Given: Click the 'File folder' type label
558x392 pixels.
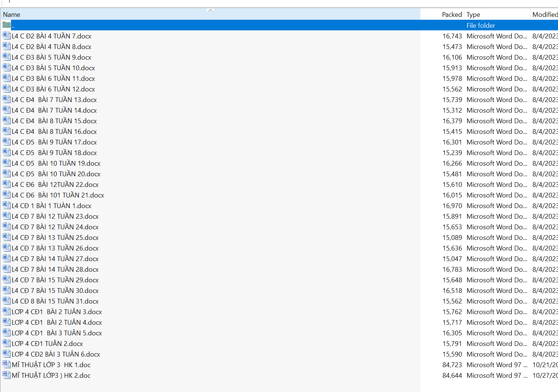Looking at the screenshot, I should pos(481,26).
